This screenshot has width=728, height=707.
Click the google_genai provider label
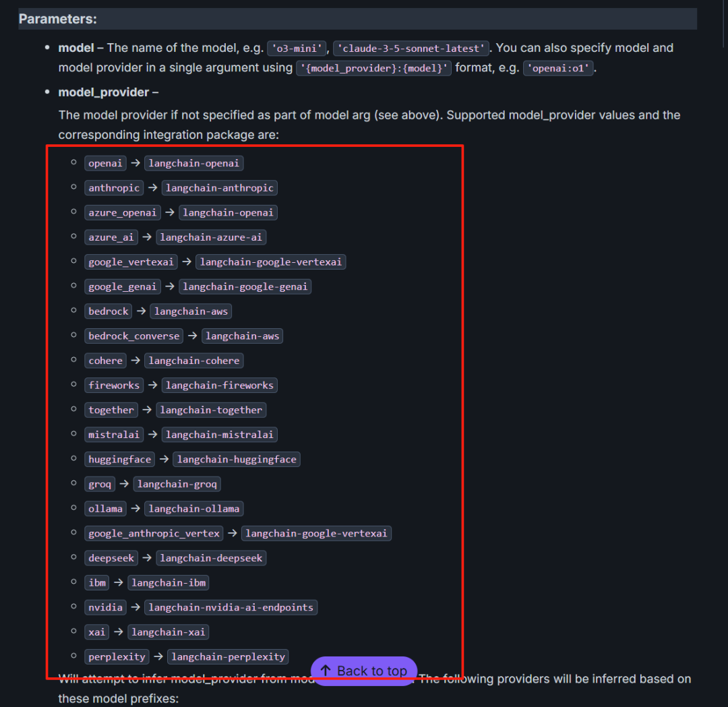coord(122,286)
